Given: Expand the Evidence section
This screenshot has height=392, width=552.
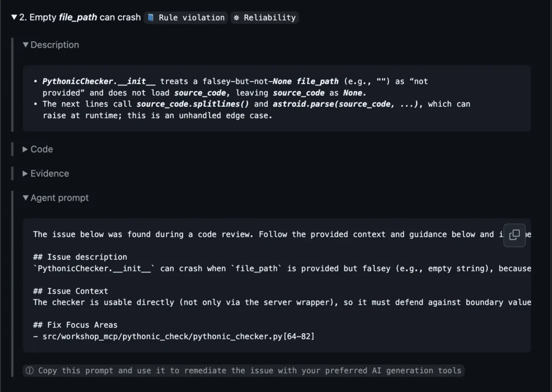Looking at the screenshot, I should 25,174.
